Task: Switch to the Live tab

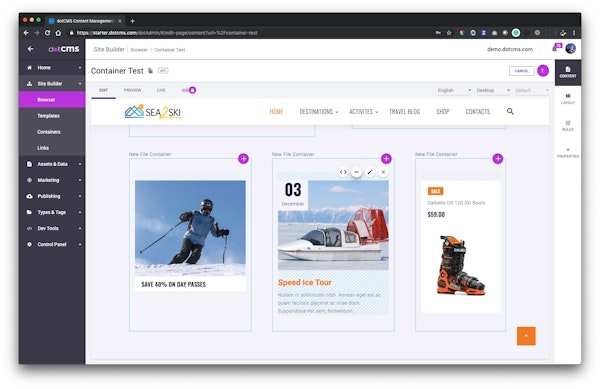Action: point(161,90)
